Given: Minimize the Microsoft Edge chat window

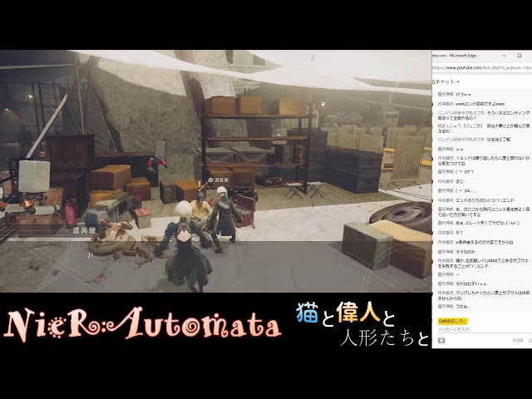Looking at the screenshot, I should [505, 56].
